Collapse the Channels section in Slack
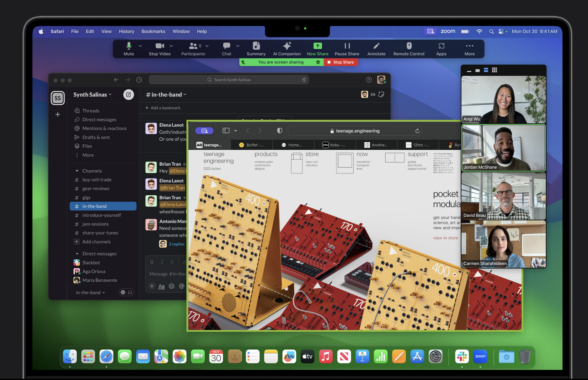Viewport: 588px width, 380px height. tap(77, 171)
